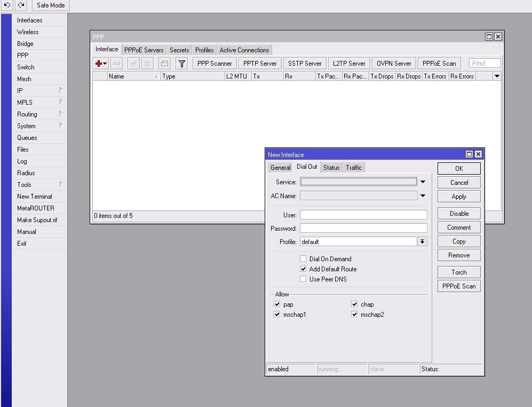532x407 pixels.
Task: Switch to the General tab
Action: pyautogui.click(x=280, y=168)
